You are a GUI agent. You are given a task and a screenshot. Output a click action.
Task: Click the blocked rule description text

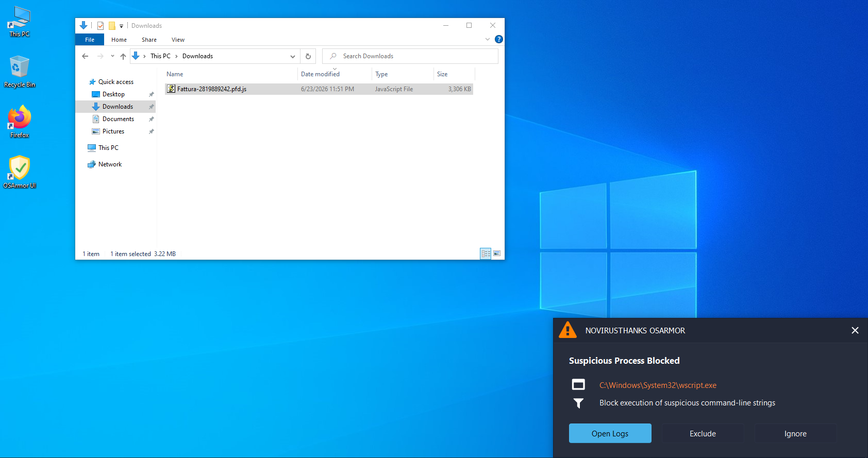tap(687, 403)
